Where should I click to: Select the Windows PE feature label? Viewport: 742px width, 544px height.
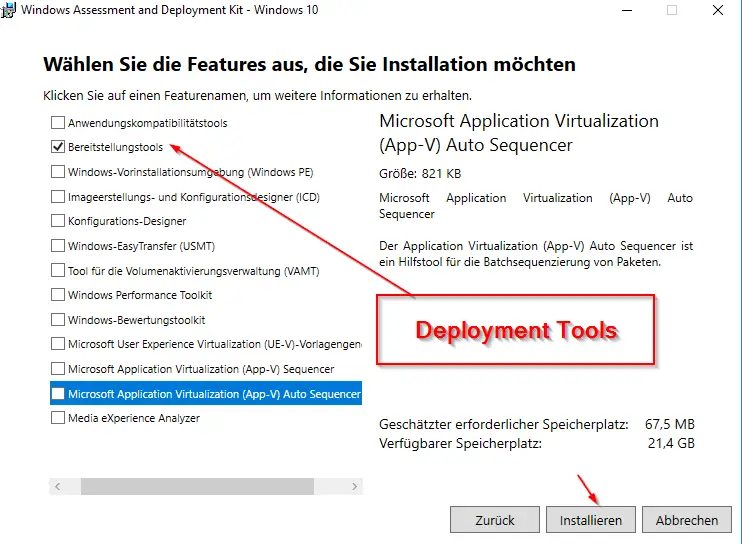point(191,172)
